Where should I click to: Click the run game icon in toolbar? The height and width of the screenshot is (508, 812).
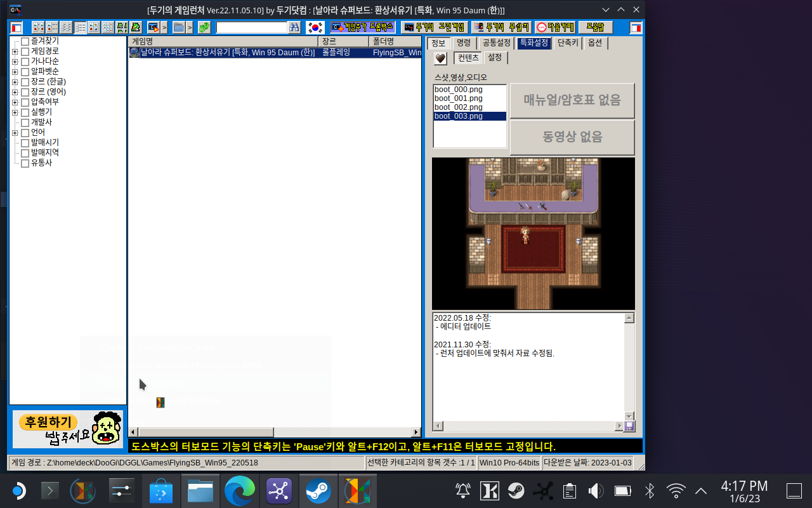pos(153,27)
